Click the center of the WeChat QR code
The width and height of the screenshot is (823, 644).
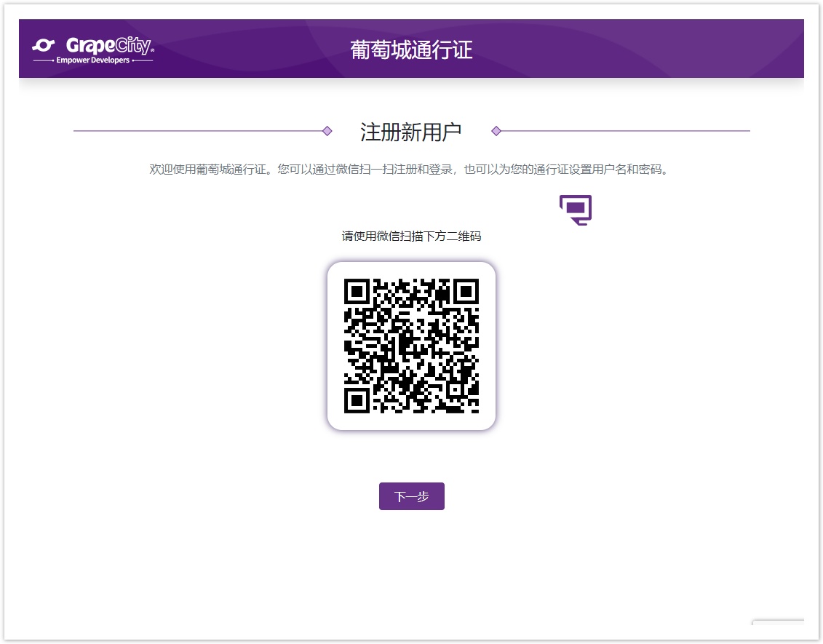[411, 346]
